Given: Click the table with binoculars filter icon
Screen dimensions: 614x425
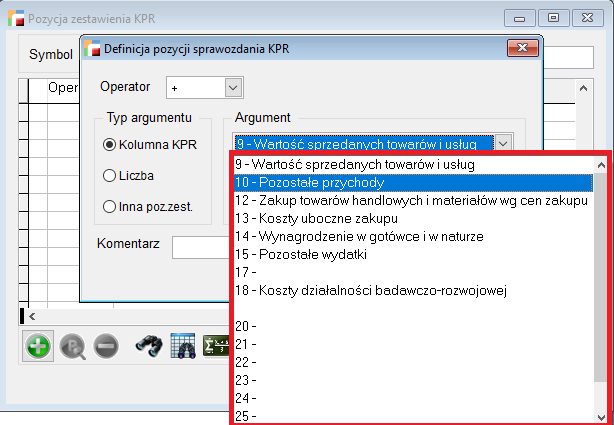Looking at the screenshot, I should pyautogui.click(x=182, y=346).
